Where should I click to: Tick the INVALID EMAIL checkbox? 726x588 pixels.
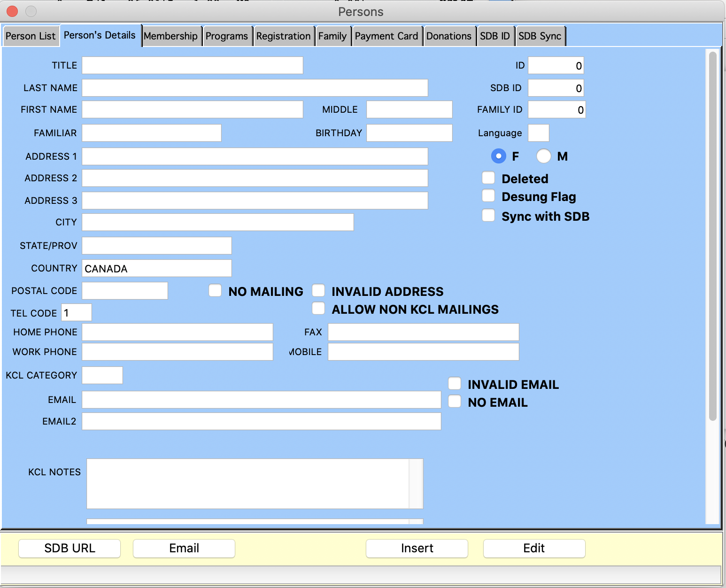coord(454,384)
